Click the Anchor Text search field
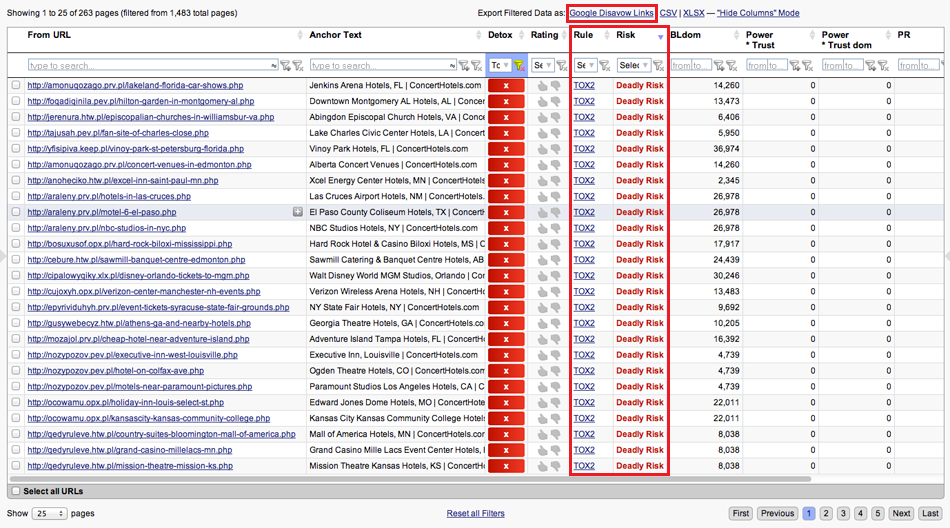Screen dimensions: 950x528 coord(383,65)
